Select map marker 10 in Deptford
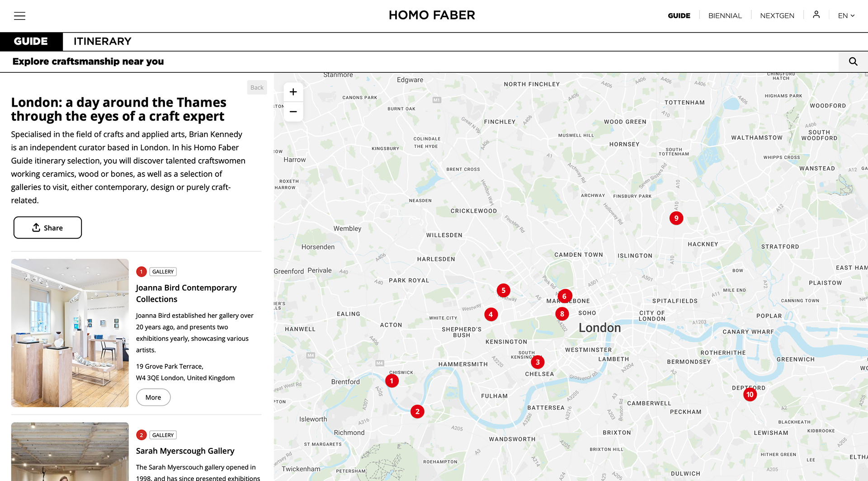This screenshot has height=481, width=868. [750, 395]
